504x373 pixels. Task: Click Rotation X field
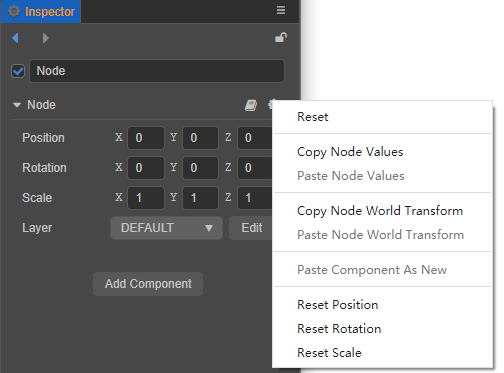pyautogui.click(x=146, y=168)
